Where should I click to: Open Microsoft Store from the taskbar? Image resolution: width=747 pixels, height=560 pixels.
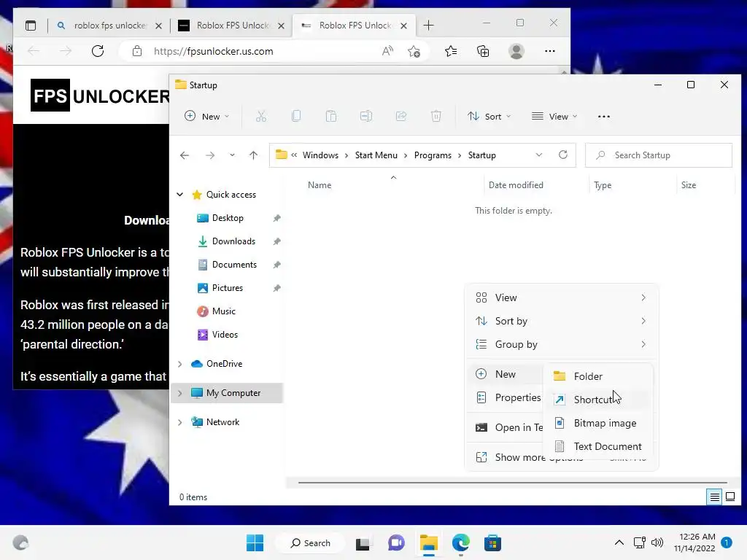[492, 542]
